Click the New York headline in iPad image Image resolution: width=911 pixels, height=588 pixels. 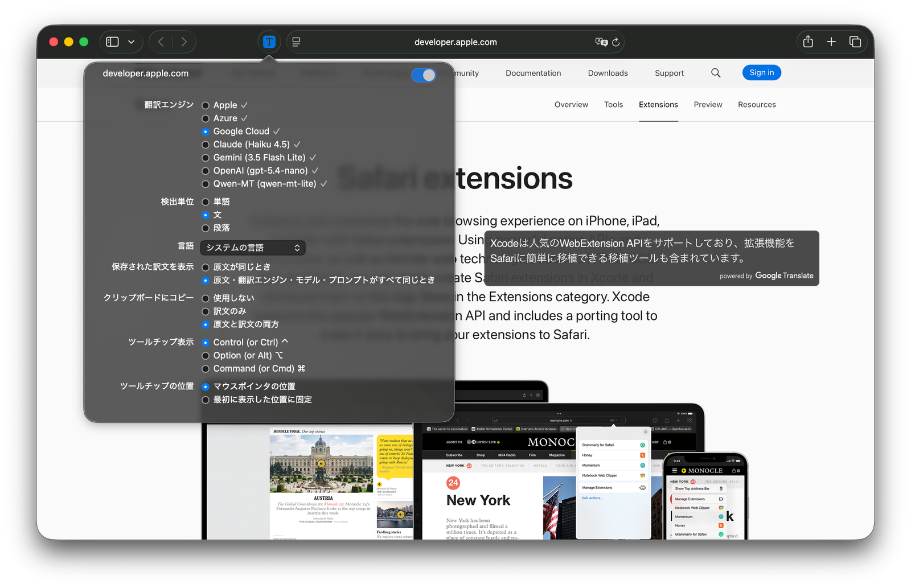[478, 500]
